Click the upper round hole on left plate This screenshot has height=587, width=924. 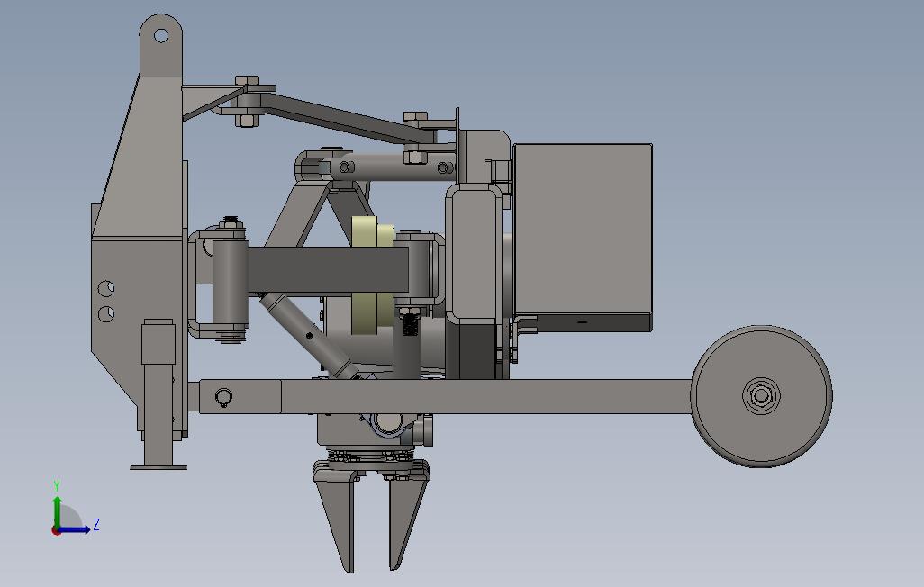[x=106, y=289]
